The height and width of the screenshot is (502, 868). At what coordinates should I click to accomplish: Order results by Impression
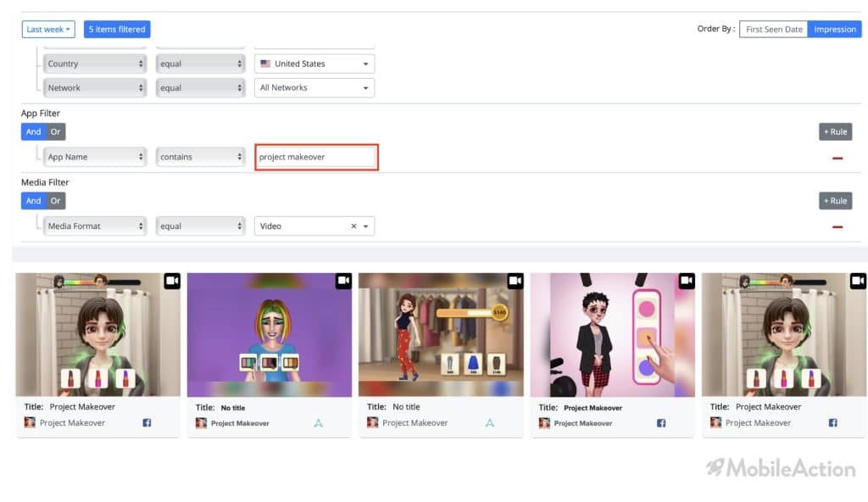coord(835,30)
